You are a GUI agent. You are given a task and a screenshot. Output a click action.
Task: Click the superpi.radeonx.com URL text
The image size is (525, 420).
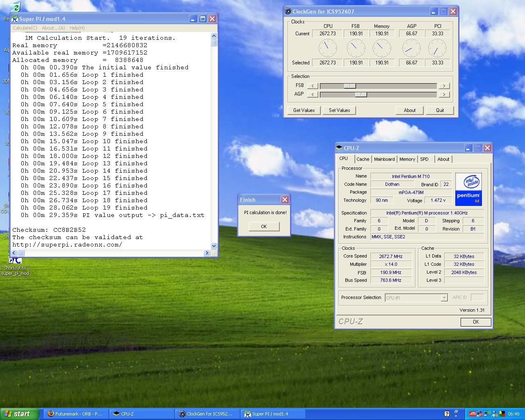coord(67,244)
